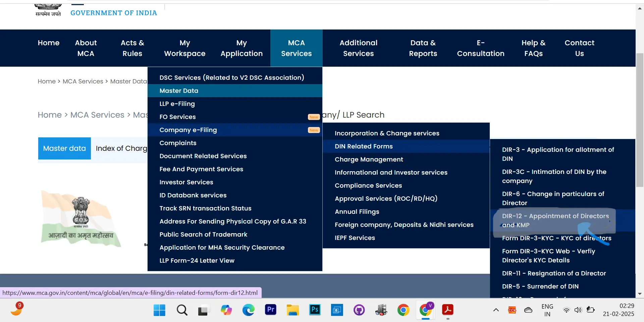The height and width of the screenshot is (322, 644).
Task: Open GitHub Desktop from taskbar
Action: [359, 310]
